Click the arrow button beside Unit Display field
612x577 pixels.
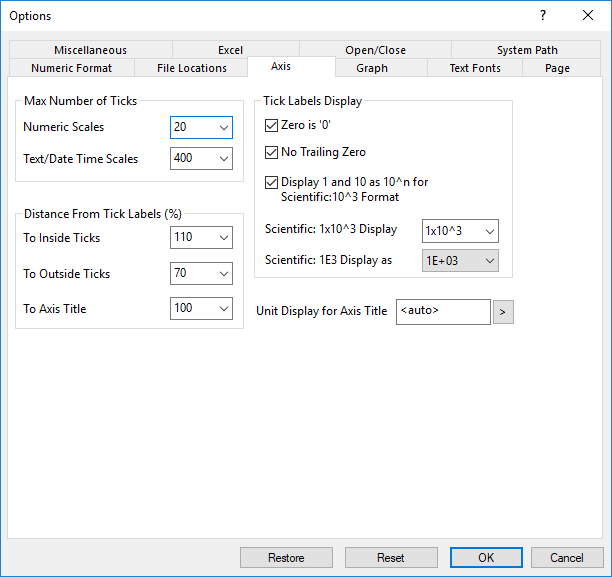point(504,312)
